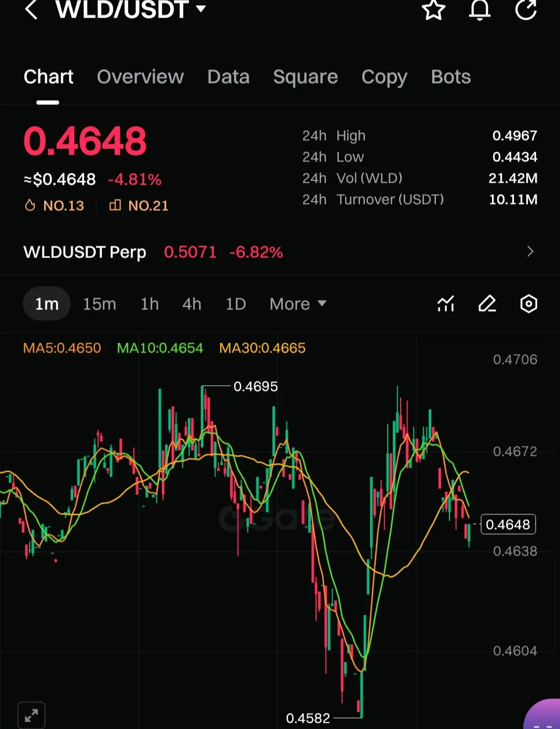
Task: Select the 1h timeframe
Action: [x=149, y=304]
